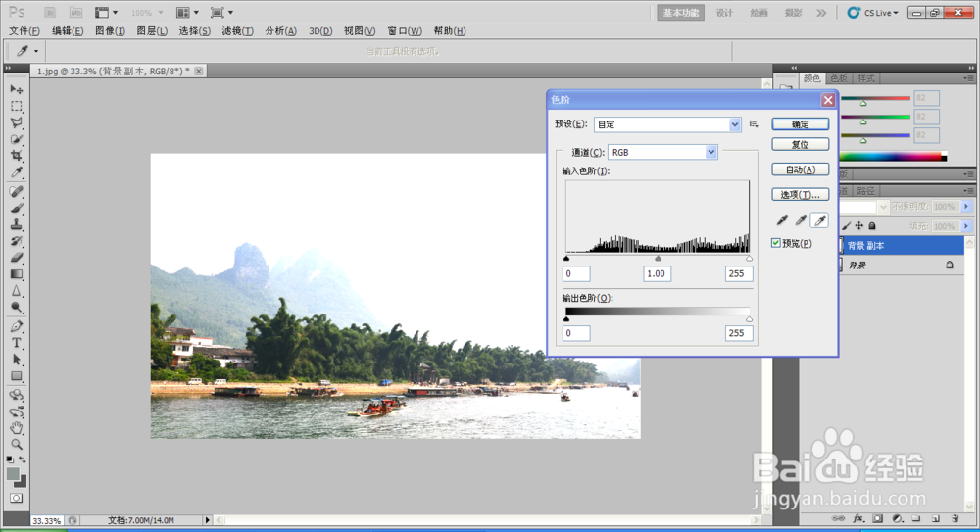Image resolution: width=980 pixels, height=532 pixels.
Task: Select the Sharpen/Blur tool
Action: tap(17, 291)
